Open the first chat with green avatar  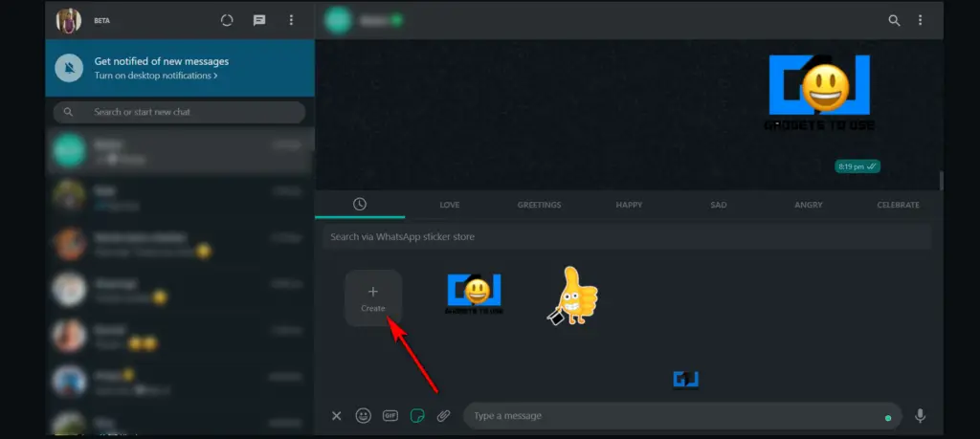point(179,151)
